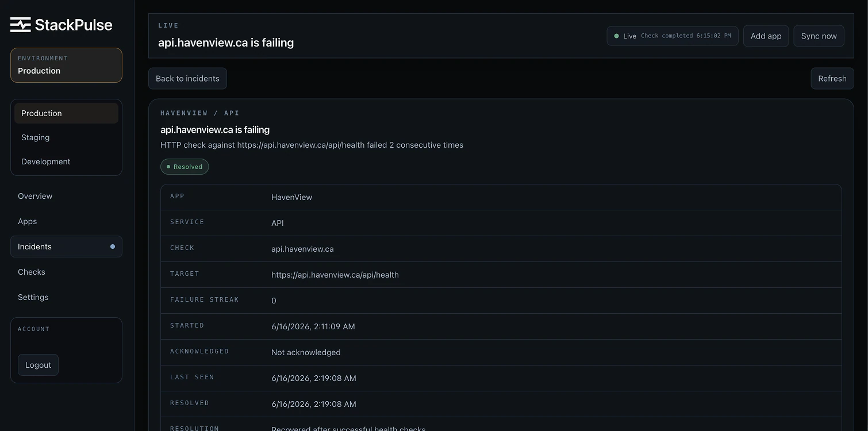Viewport: 868px width, 431px height.
Task: Open the Incidents section
Action: pos(66,247)
